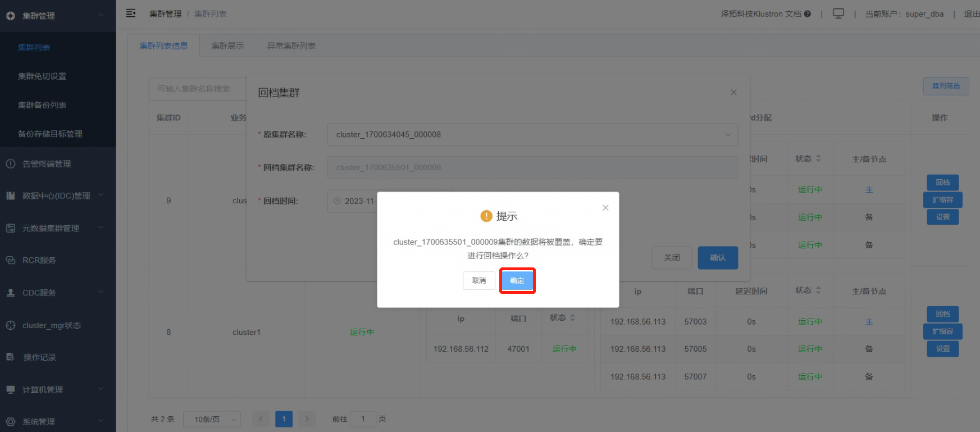Click 回档 button for cluster1 row
This screenshot has width=980, height=432.
tap(943, 314)
